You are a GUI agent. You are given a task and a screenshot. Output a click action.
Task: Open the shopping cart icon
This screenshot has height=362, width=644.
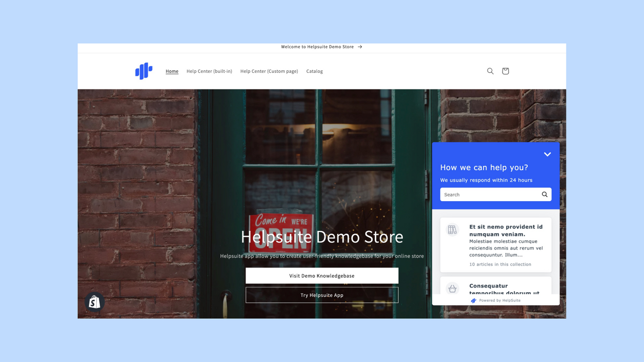505,71
